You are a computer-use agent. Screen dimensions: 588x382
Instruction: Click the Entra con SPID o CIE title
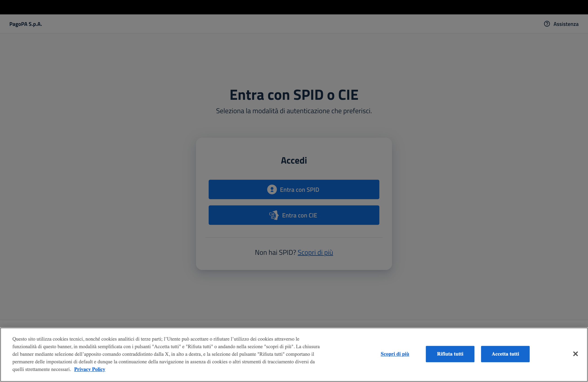point(294,95)
